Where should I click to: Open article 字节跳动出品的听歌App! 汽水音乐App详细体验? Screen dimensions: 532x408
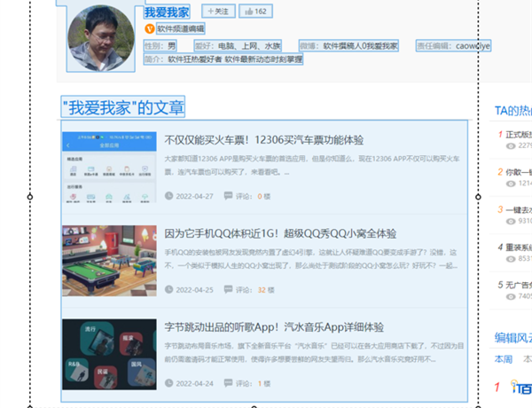(274, 327)
